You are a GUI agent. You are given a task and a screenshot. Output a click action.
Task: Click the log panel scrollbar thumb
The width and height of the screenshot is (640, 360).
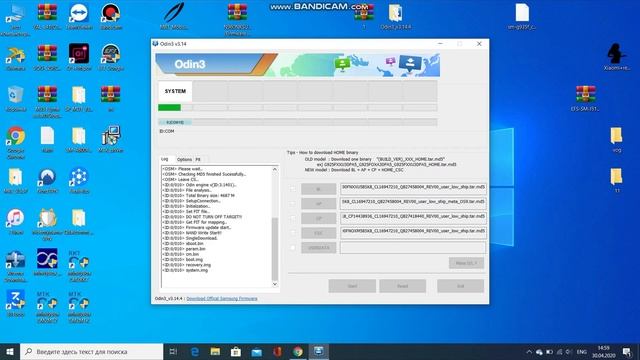point(275,249)
